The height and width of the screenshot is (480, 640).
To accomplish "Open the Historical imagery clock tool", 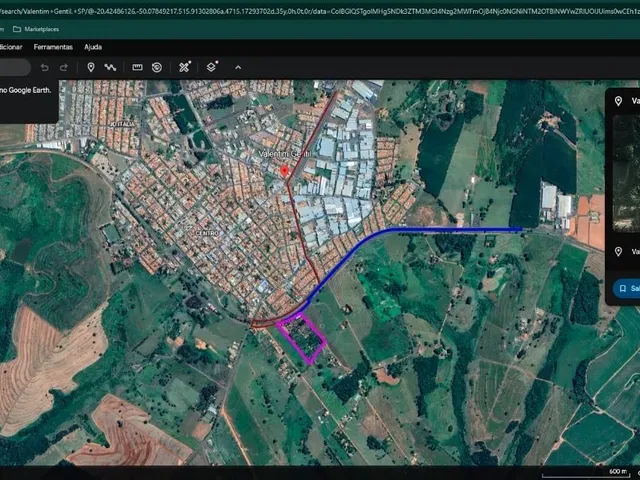I will tap(157, 67).
